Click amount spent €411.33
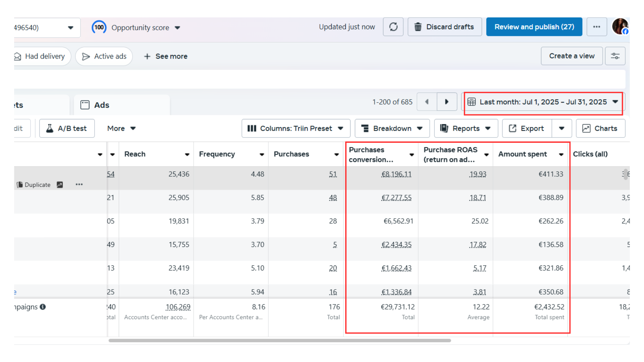The height and width of the screenshot is (362, 644). click(551, 174)
